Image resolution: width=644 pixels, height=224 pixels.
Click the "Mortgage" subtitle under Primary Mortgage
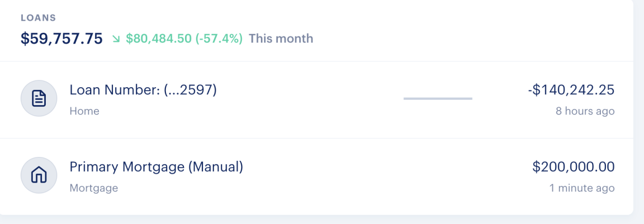[x=94, y=188]
